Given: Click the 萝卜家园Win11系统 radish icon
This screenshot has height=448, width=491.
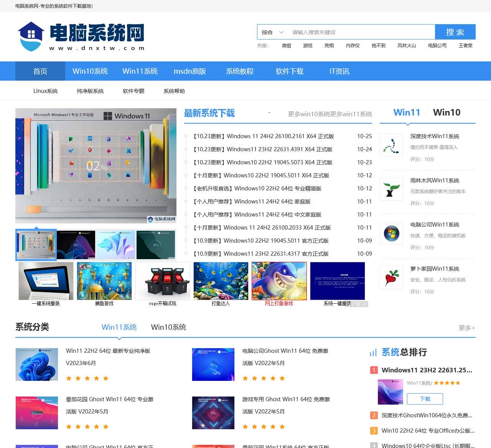Looking at the screenshot, I should (x=391, y=278).
